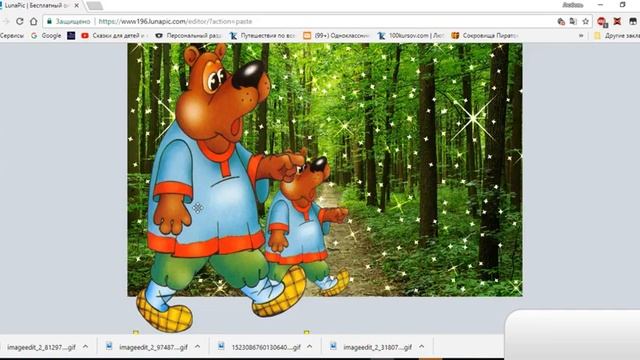
Task: Open the Сервисы apps shortcut
Action: click(11, 36)
